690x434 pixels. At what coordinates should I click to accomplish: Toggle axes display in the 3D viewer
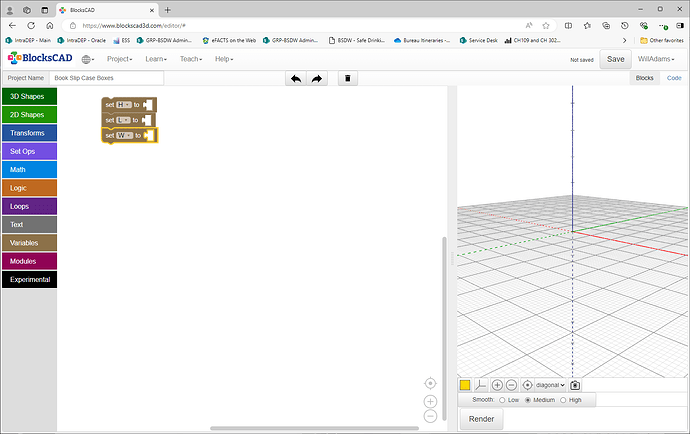coord(481,385)
